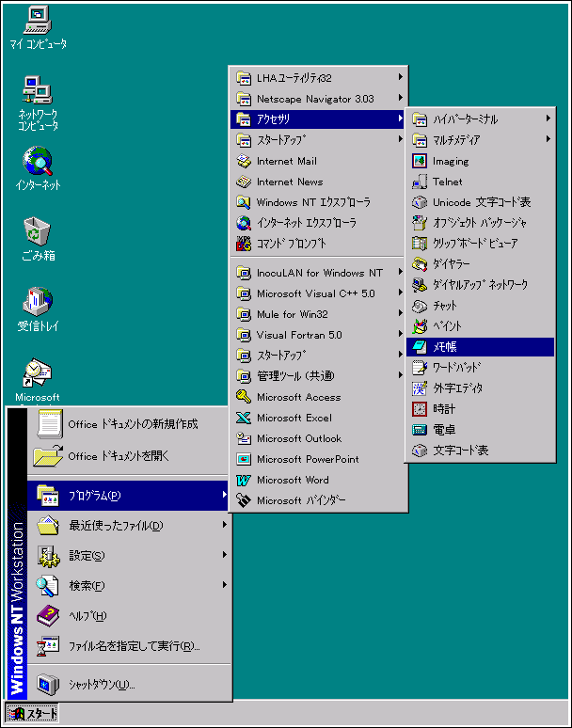Screen dimensions: 572x728
Task: Expand the 管理ツール (共通) submenu arrow
Action: coord(400,375)
